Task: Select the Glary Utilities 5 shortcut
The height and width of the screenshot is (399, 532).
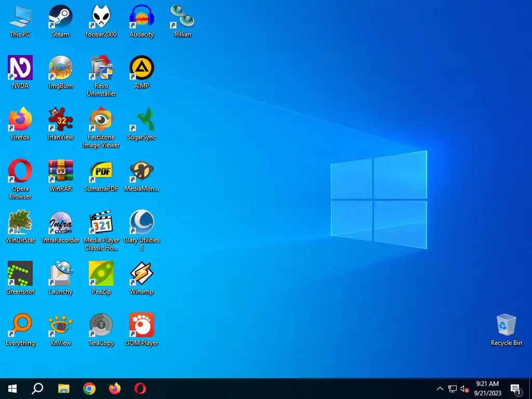Action: [x=141, y=230]
